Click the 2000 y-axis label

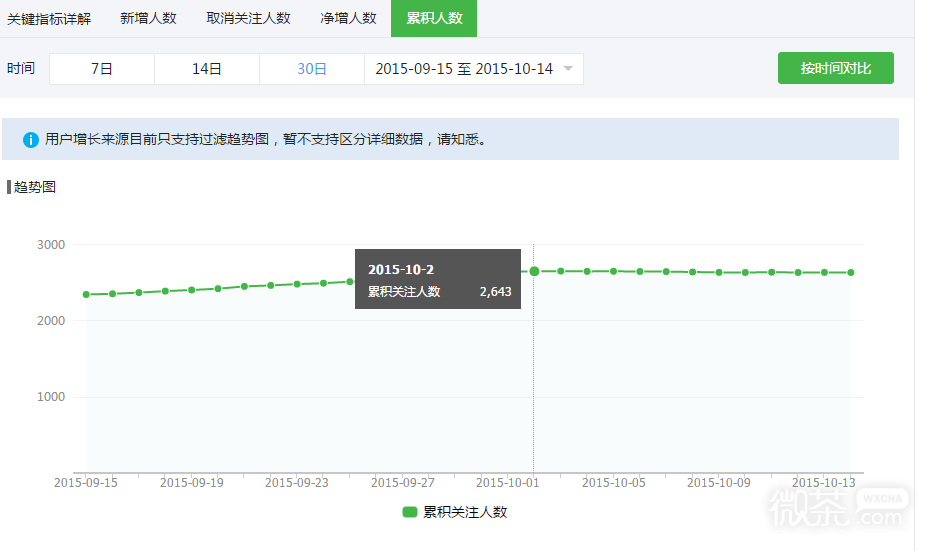(x=51, y=321)
